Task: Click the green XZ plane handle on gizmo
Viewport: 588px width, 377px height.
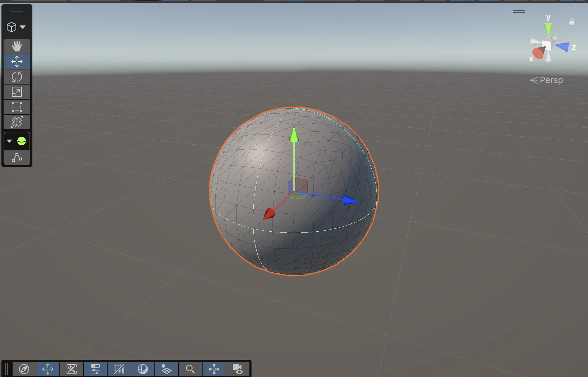Action: click(298, 196)
